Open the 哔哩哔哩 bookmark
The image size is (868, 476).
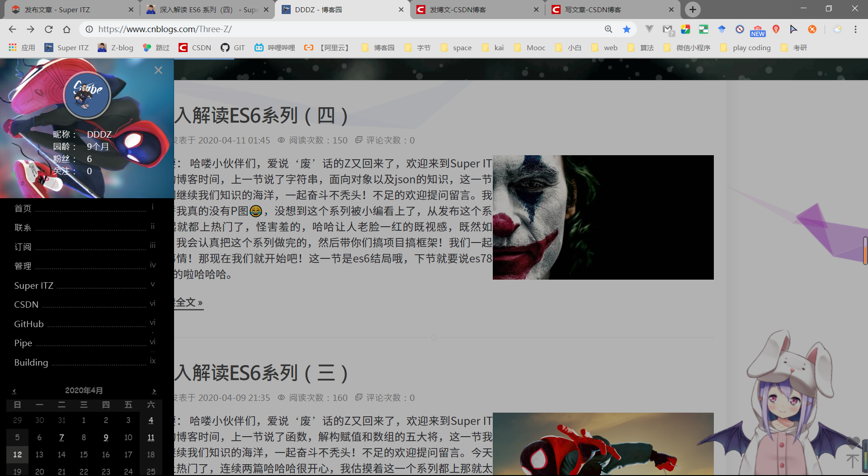274,47
